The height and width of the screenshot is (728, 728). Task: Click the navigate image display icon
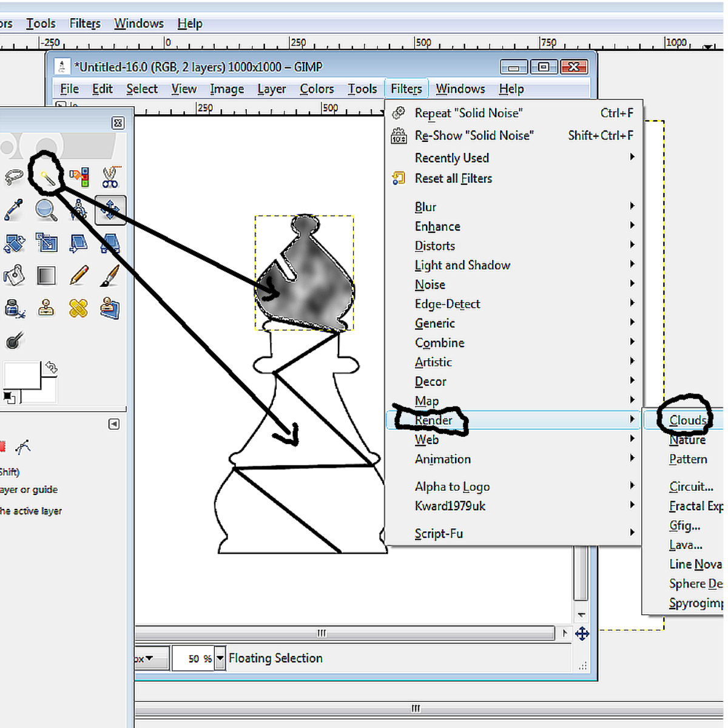[582, 634]
